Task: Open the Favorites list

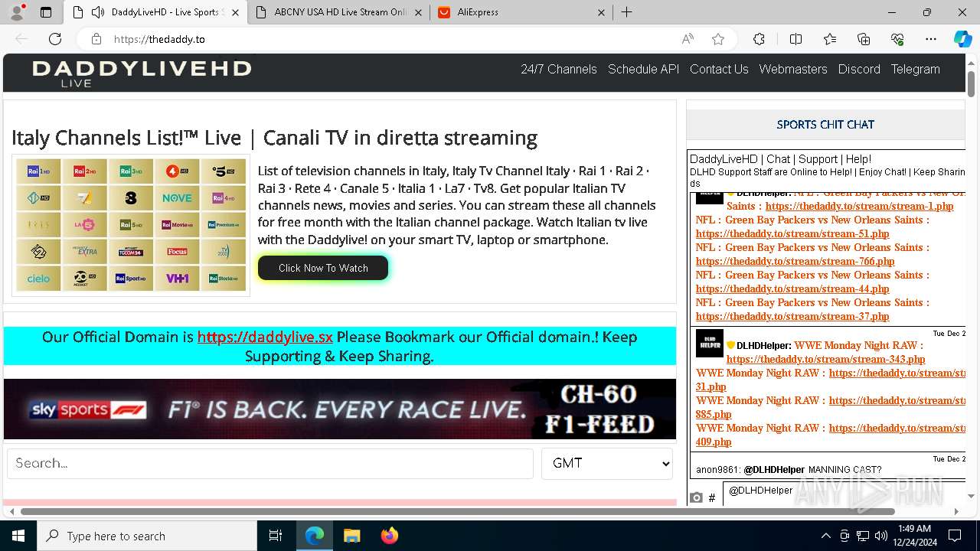Action: tap(830, 39)
